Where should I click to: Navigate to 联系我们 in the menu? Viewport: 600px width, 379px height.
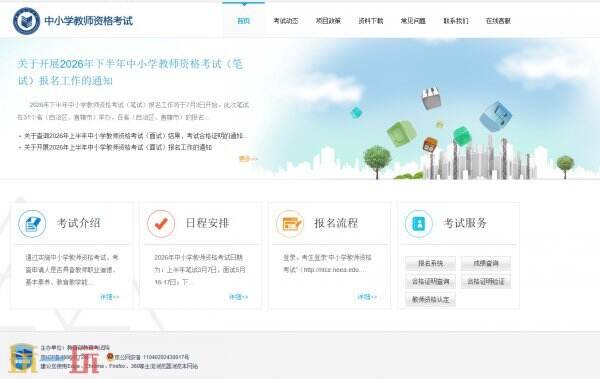(x=455, y=21)
